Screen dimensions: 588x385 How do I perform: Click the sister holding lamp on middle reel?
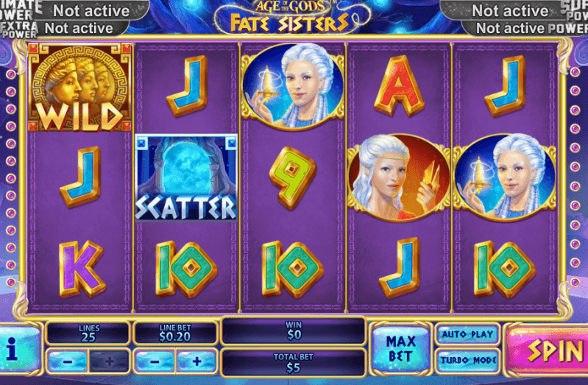pos(293,87)
